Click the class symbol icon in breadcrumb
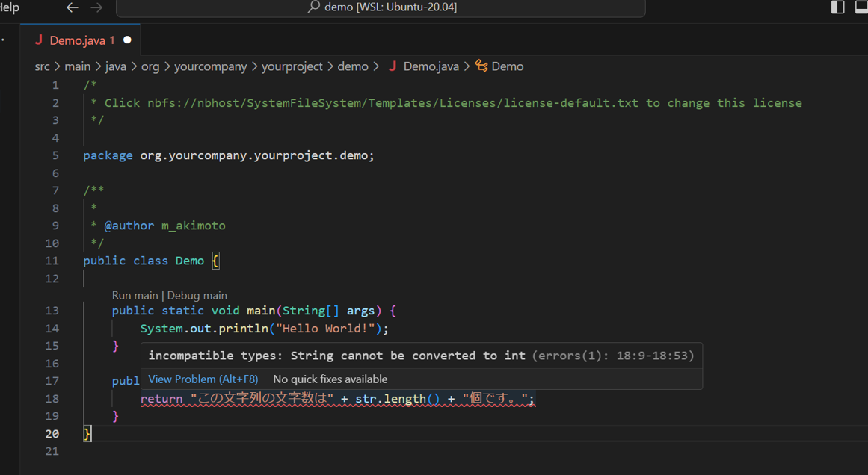The image size is (868, 475). [481, 66]
